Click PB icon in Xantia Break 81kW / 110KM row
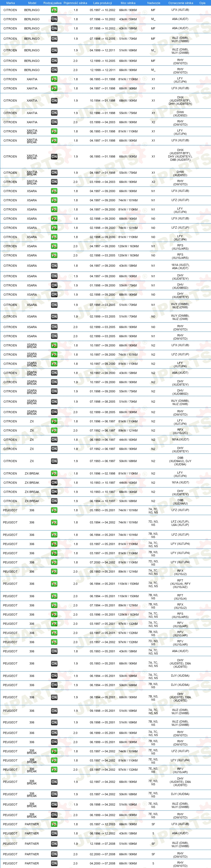Viewport: 211px width, 868px height. click(x=54, y=131)
